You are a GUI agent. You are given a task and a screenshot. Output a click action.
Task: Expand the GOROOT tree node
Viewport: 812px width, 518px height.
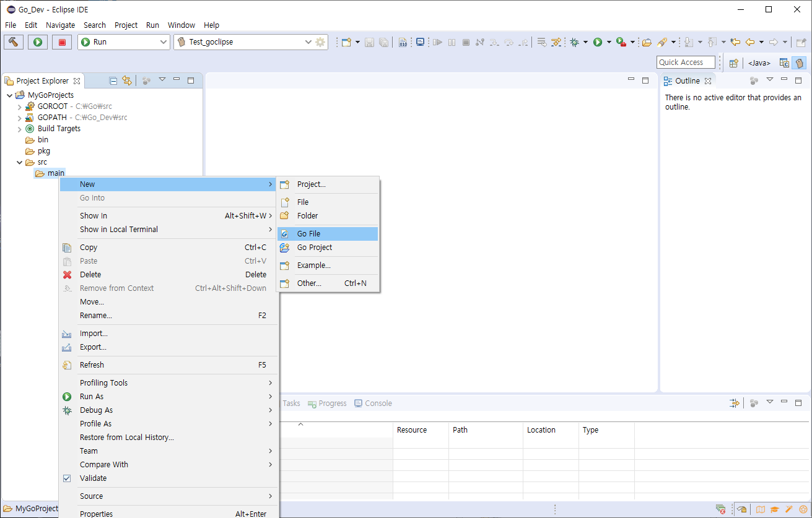point(19,106)
